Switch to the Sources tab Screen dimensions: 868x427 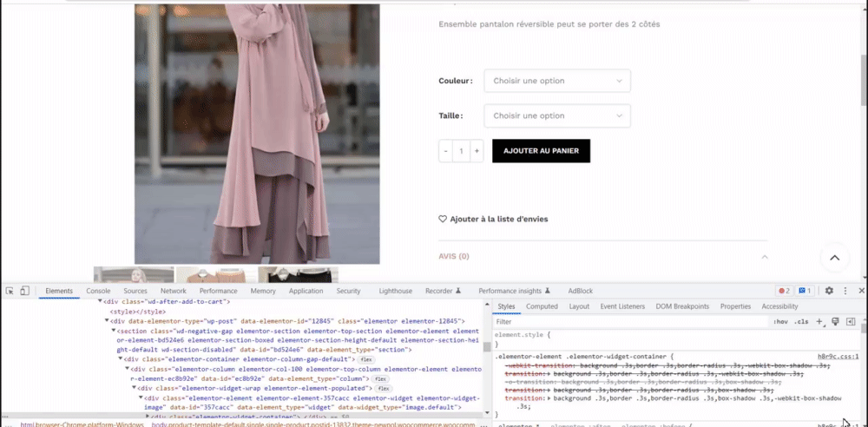135,291
